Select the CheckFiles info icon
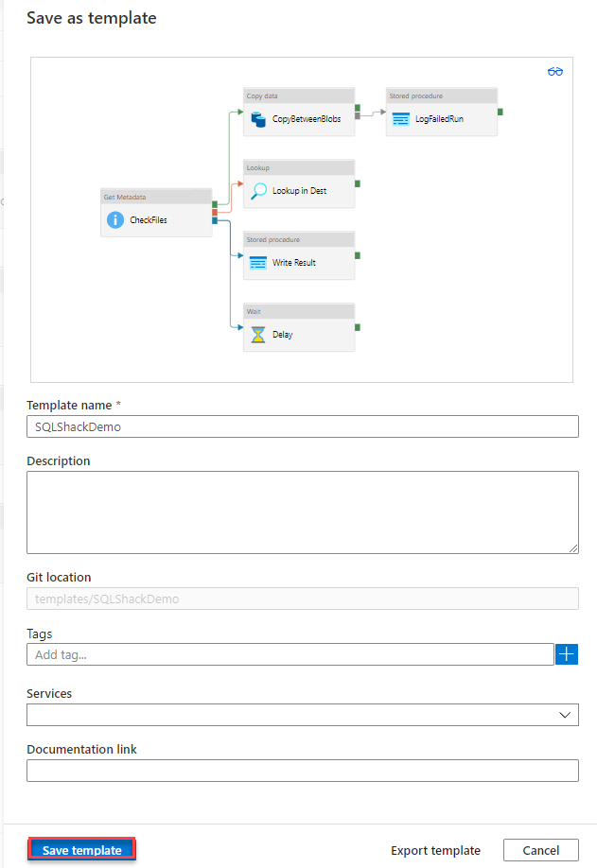The image size is (597, 868). pyautogui.click(x=115, y=220)
